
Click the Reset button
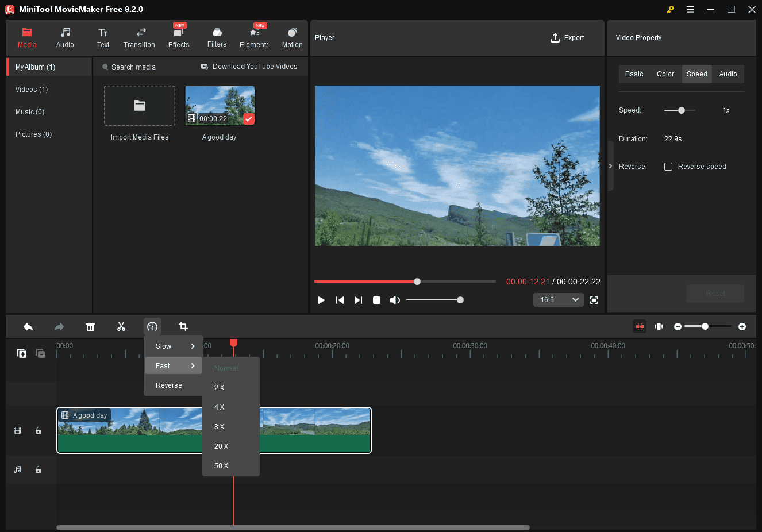point(715,293)
